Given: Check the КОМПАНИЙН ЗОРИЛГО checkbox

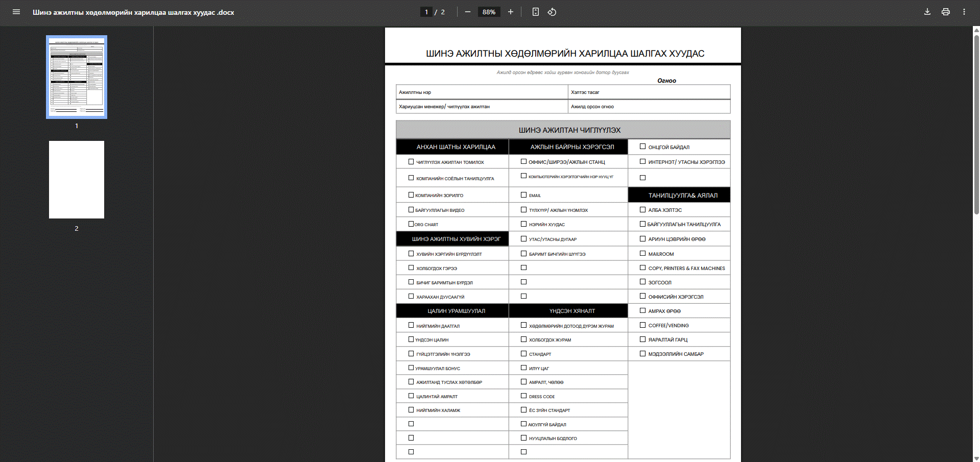Looking at the screenshot, I should [x=411, y=194].
